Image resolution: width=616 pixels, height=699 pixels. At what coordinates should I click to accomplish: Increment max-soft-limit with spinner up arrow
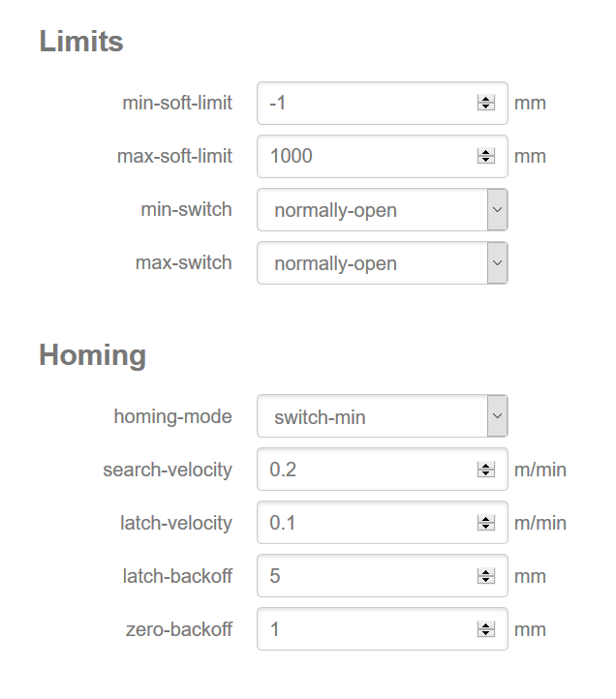pos(486,152)
